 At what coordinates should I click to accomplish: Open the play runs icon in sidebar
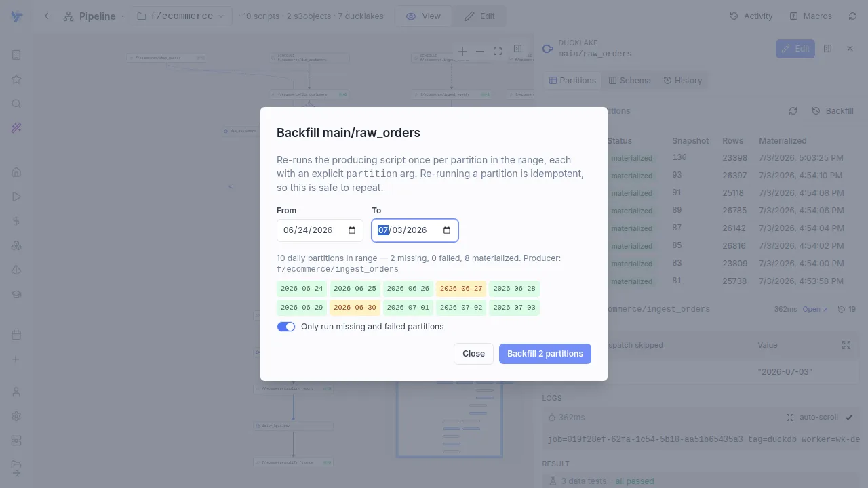click(x=17, y=197)
